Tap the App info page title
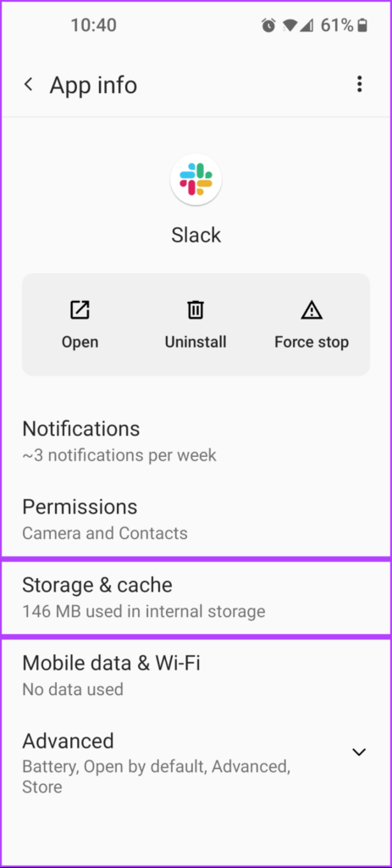 click(93, 86)
